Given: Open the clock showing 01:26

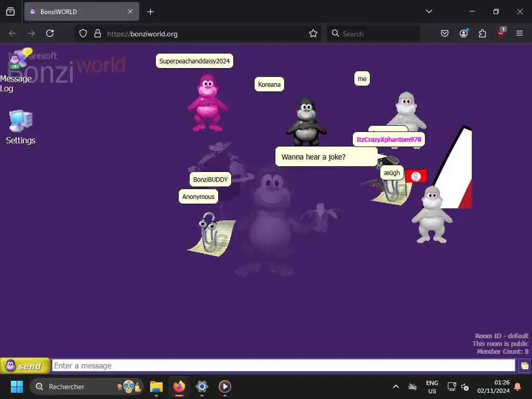Looking at the screenshot, I should 494,387.
